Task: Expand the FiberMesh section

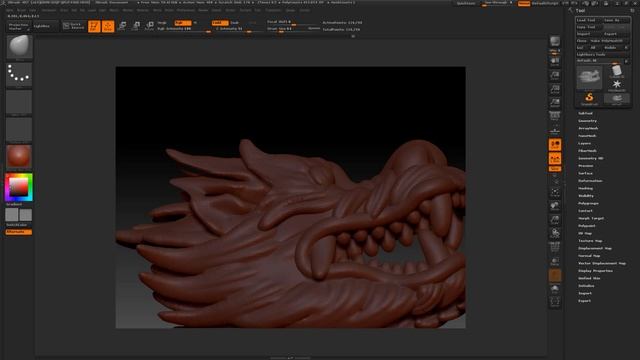Action: 588,151
